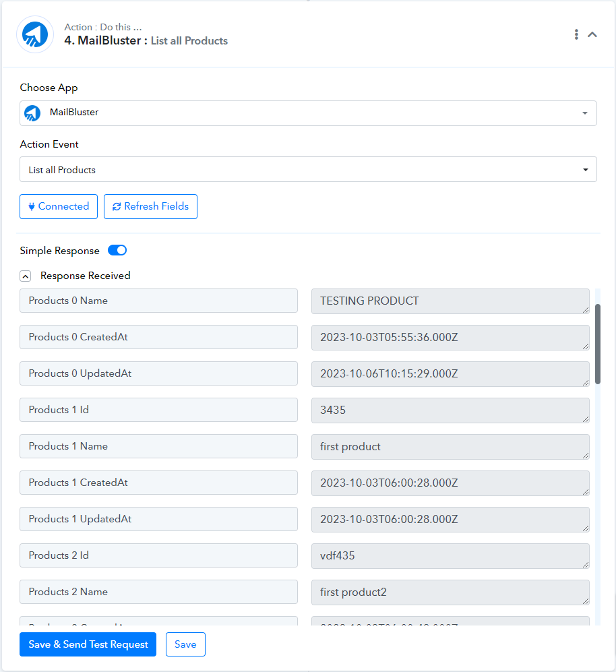Image resolution: width=616 pixels, height=672 pixels.
Task: Open the three-dot step options menu
Action: pos(576,34)
